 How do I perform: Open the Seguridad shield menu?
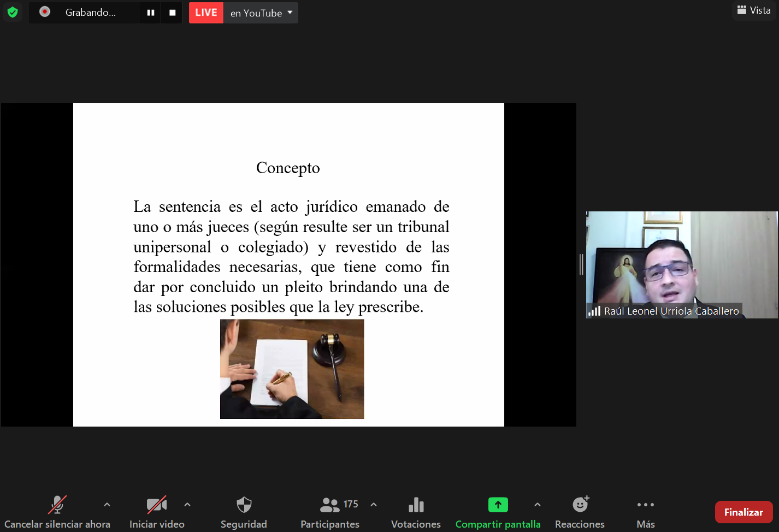[x=244, y=505]
